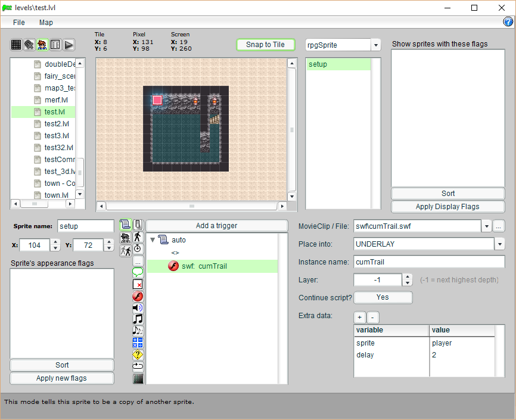Click the single music note action icon
516x420 pixels.
click(138, 319)
